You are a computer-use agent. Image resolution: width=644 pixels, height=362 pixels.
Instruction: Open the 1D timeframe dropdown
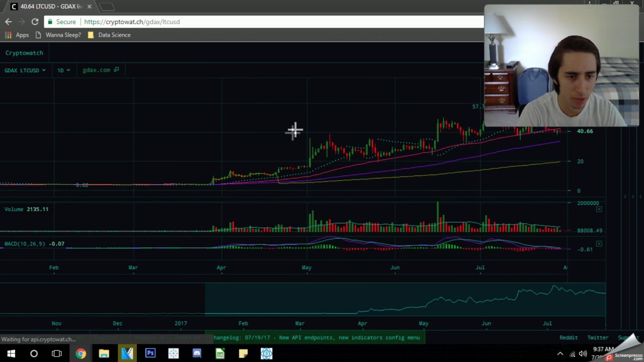pyautogui.click(x=63, y=70)
